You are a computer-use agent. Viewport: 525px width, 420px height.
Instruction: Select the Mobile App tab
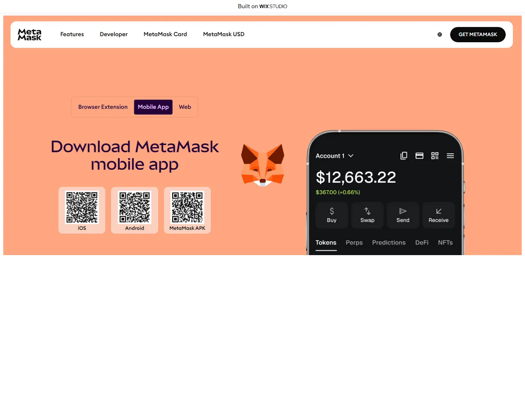153,107
